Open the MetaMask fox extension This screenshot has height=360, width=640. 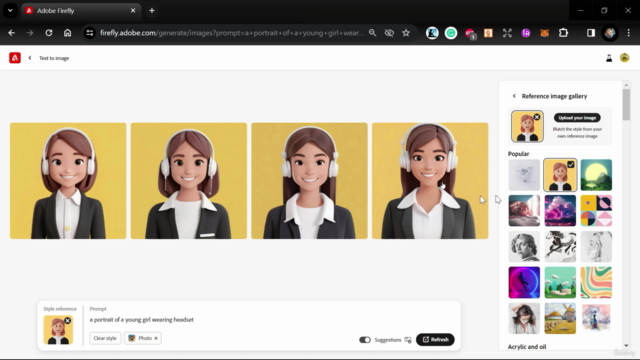[544, 33]
